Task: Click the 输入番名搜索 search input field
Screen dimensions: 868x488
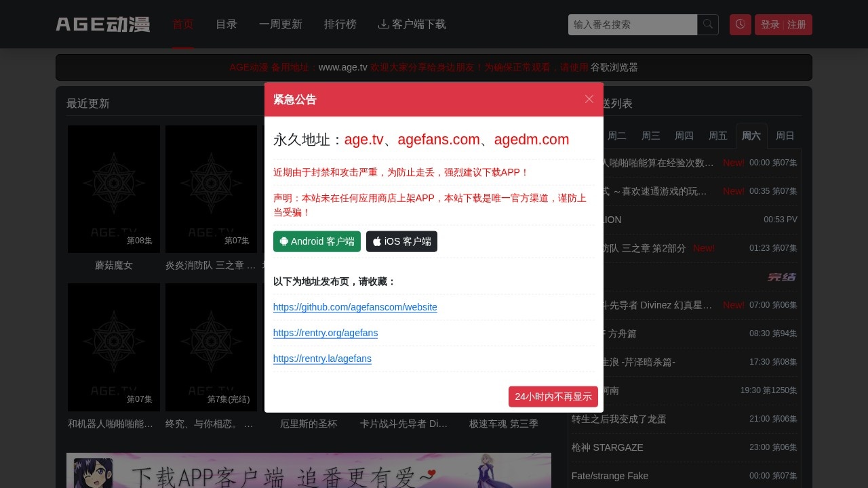Action: [x=632, y=24]
